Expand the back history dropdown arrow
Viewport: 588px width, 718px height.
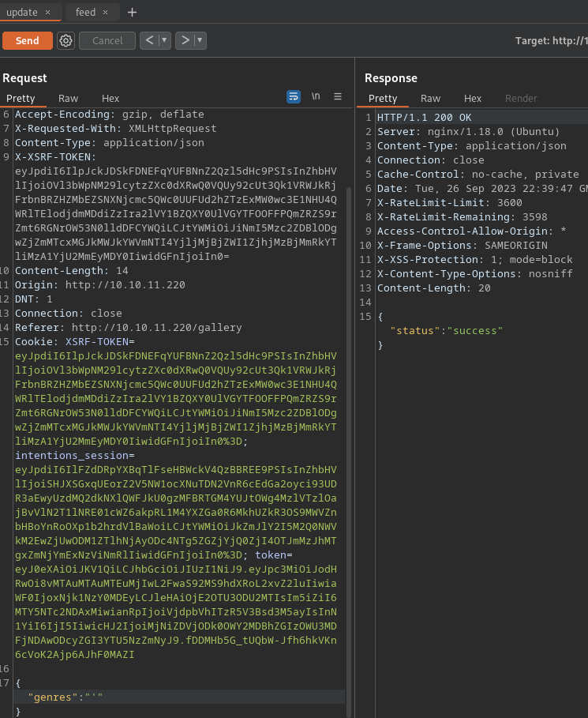click(164, 40)
